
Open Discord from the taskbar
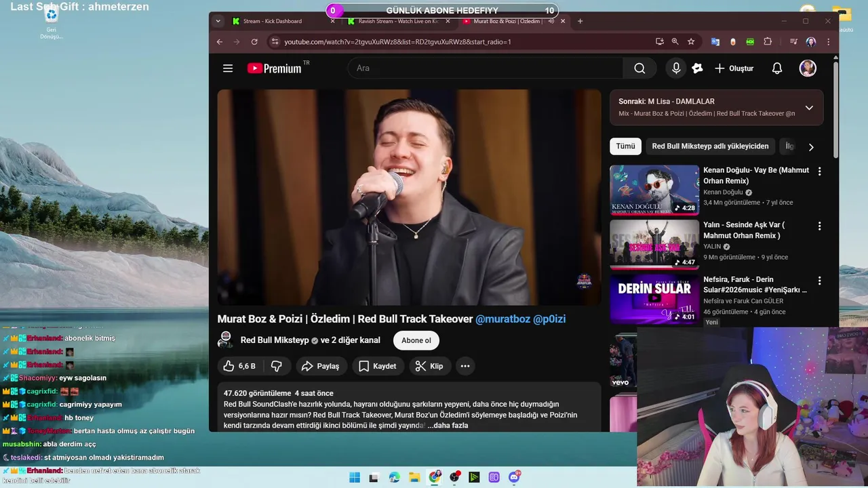[x=514, y=477]
